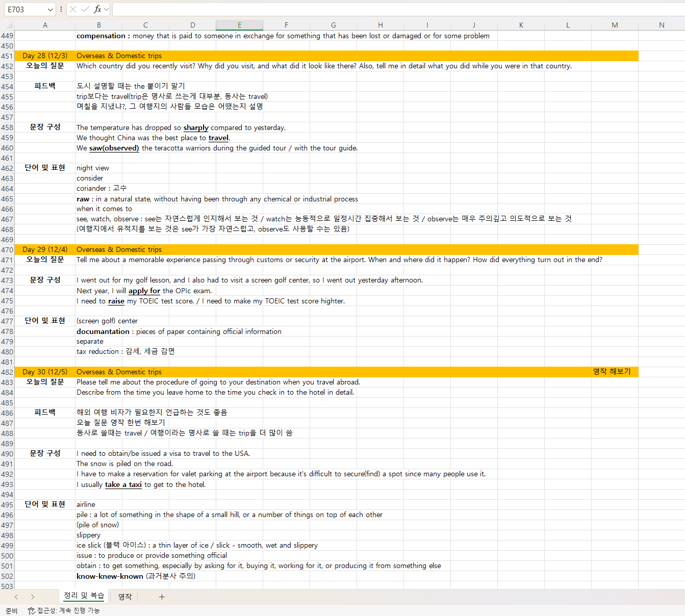Viewport: 685px width, 616px height.
Task: Click the Cancel X icon in formula bar
Action: [x=73, y=9]
